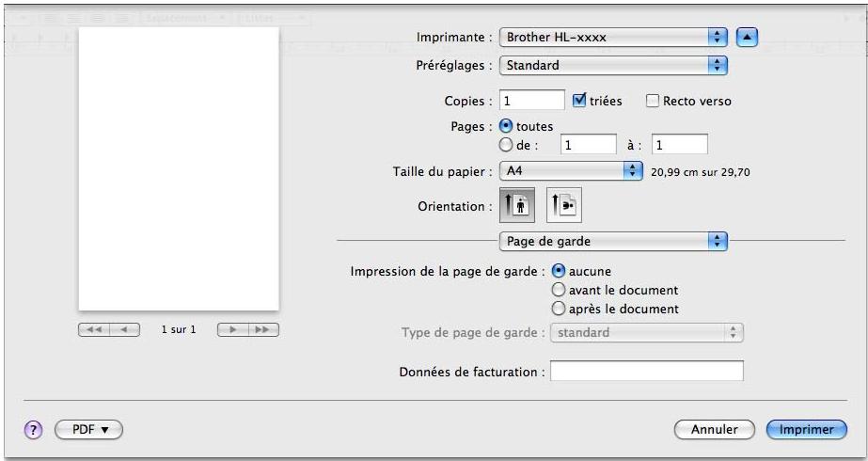Screen dimensions: 868x461
Task: Collapse dialog with blue triangle button
Action: [747, 37]
